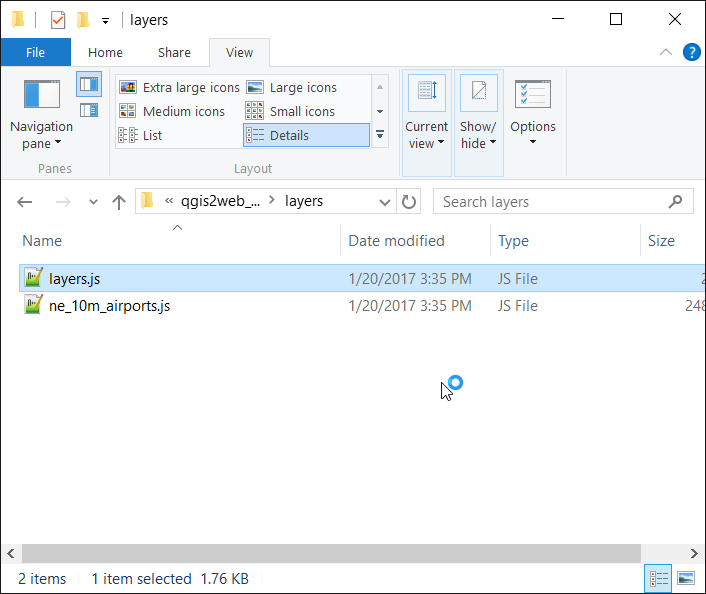Choose the Small icons layout option

pyautogui.click(x=301, y=112)
